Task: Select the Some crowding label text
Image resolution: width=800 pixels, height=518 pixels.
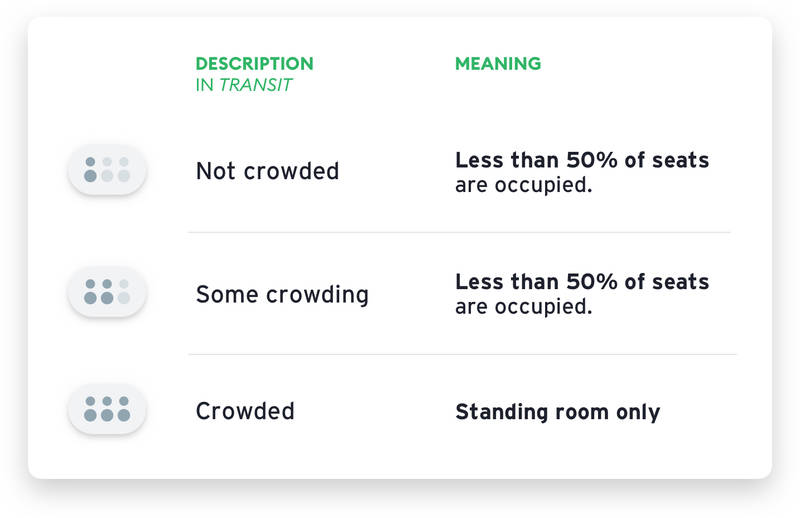Action: point(282,294)
